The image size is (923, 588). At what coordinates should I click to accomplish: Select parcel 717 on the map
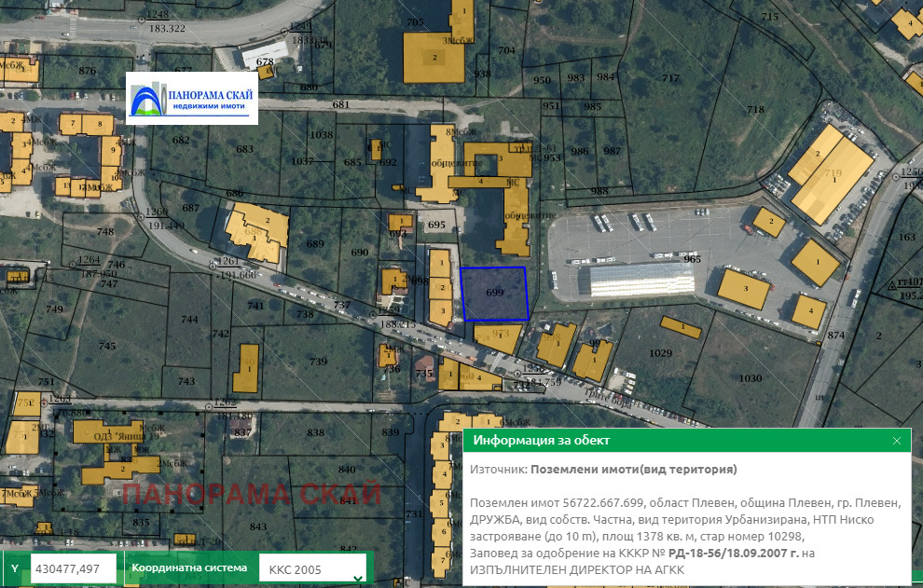click(670, 78)
